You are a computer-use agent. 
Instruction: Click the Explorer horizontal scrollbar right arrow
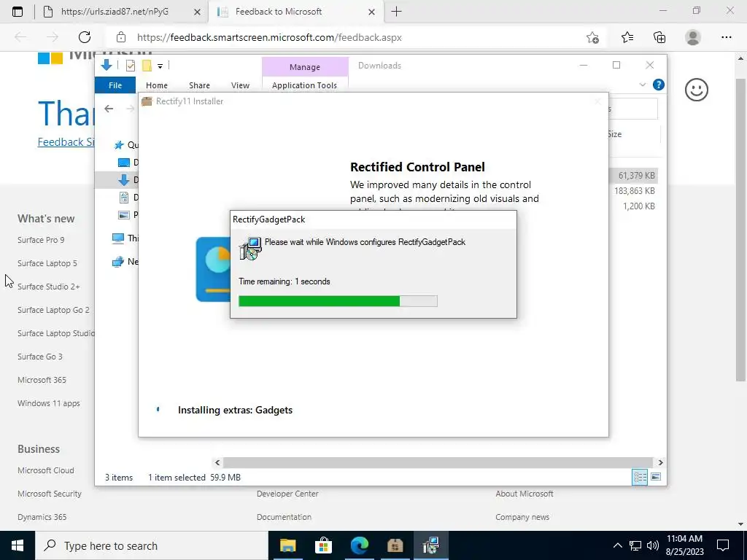tap(660, 462)
